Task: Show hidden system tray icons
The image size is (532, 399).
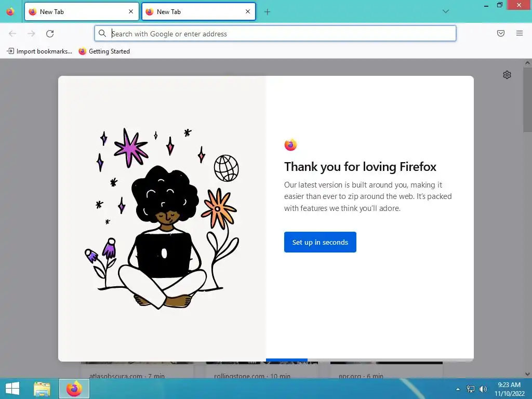Action: (x=458, y=389)
